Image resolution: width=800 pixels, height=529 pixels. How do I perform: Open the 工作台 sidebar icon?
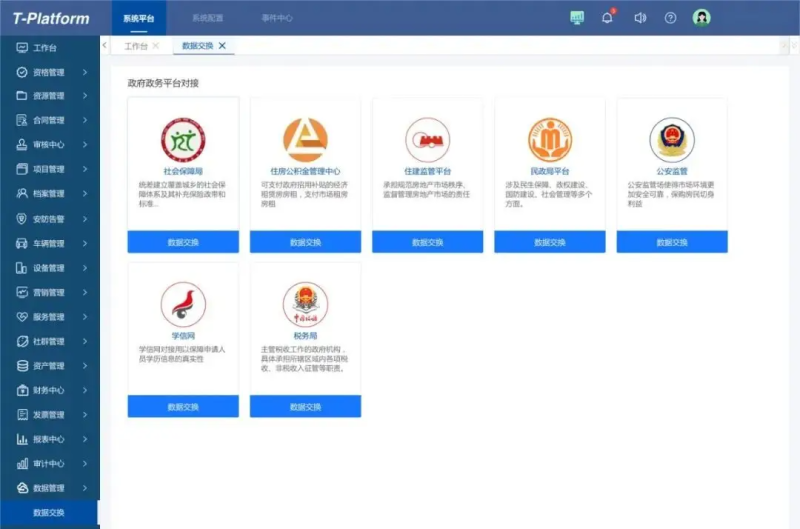tap(22, 48)
